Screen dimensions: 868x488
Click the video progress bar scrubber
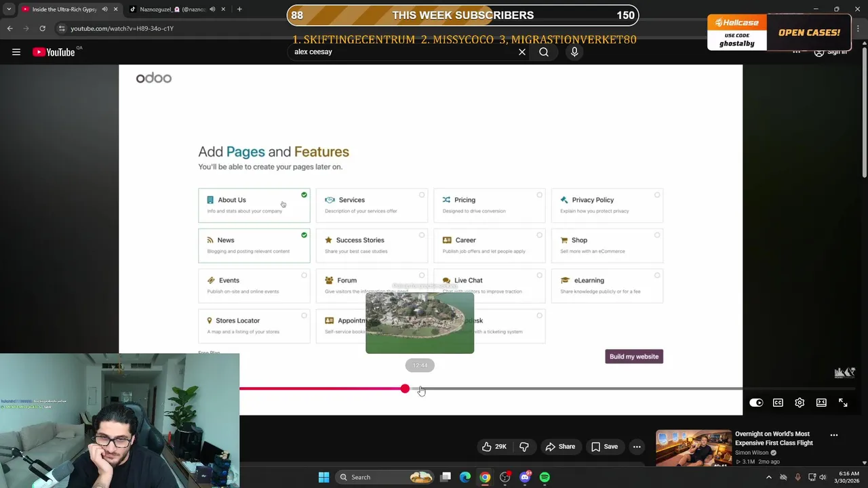click(x=405, y=389)
